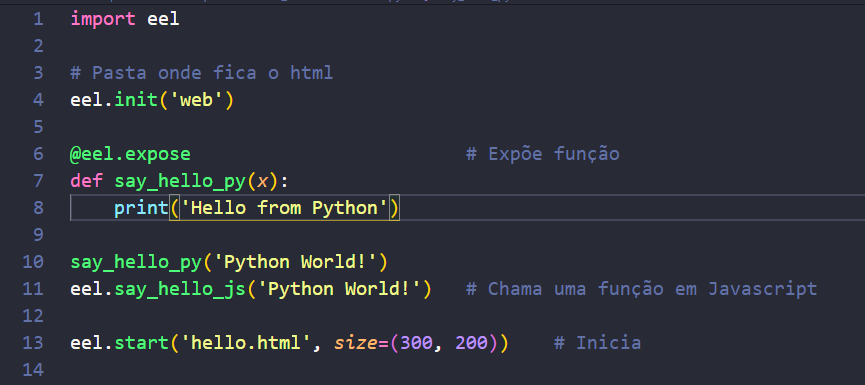Click line number 8 in the gutter
Image resolution: width=865 pixels, height=385 pixels.
pyautogui.click(x=38, y=208)
